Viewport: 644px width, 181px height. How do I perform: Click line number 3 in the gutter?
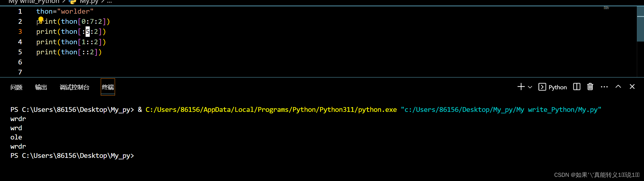coord(20,31)
